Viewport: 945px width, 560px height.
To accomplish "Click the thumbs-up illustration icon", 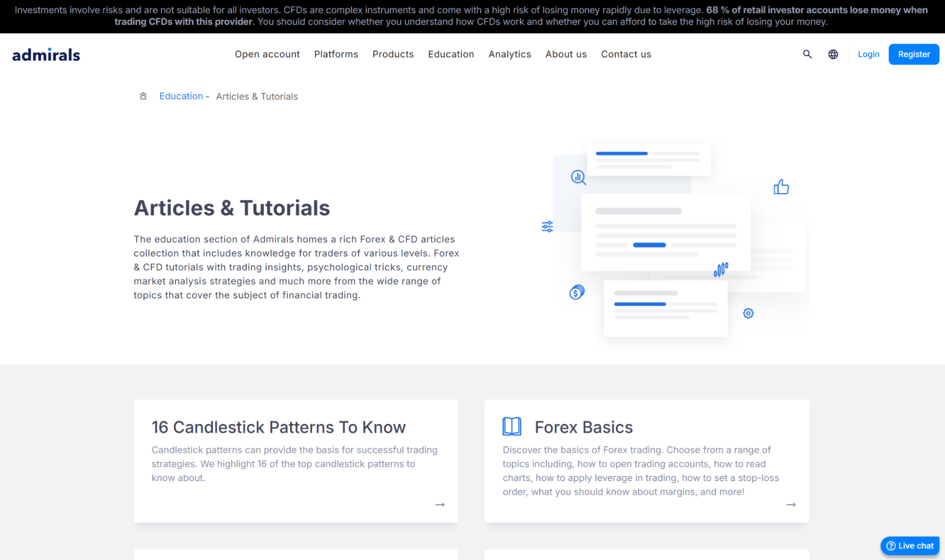I will click(x=781, y=187).
